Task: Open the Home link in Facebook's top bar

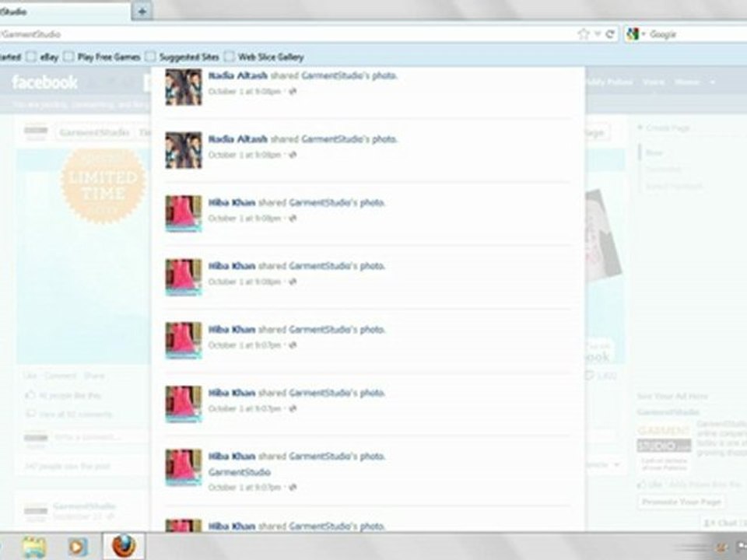Action: [687, 82]
